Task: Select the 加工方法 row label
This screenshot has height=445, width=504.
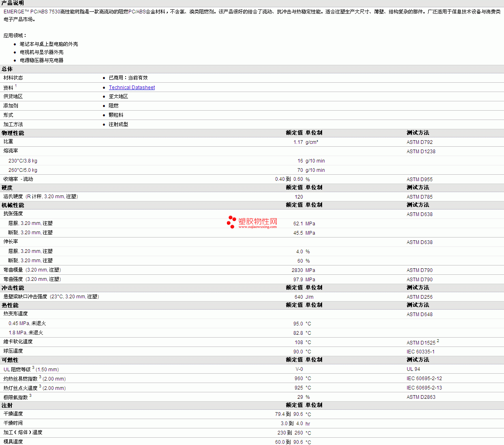Action: (x=13, y=124)
